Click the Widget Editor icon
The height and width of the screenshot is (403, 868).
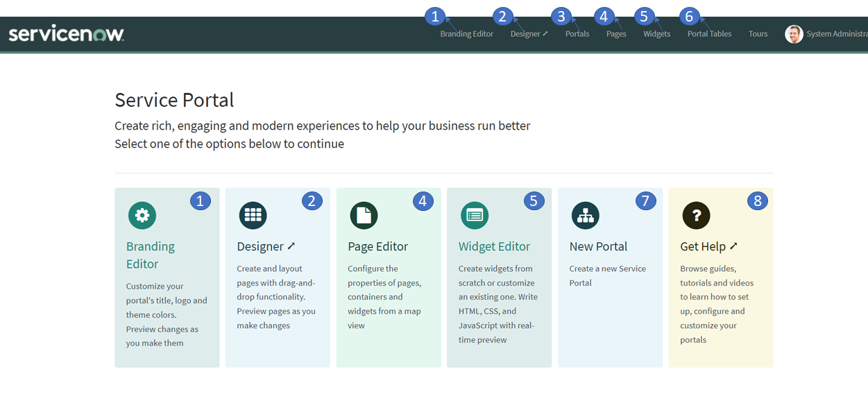click(475, 215)
